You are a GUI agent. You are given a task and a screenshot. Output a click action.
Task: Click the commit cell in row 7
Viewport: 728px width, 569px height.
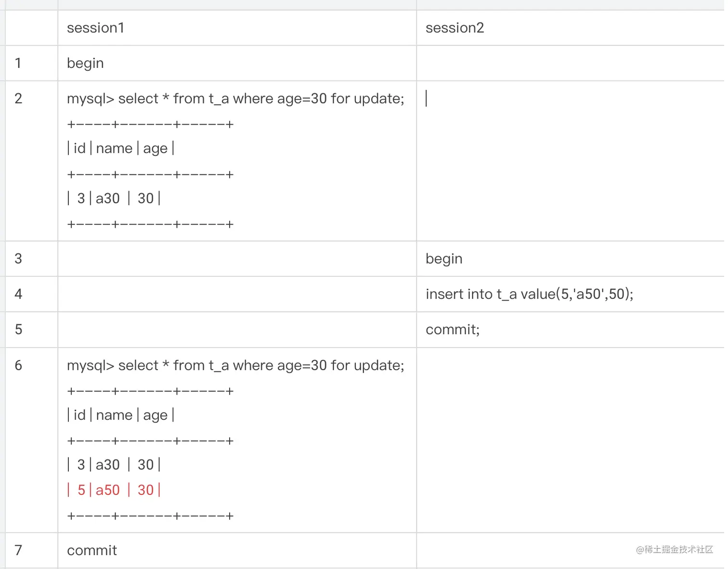click(237, 550)
